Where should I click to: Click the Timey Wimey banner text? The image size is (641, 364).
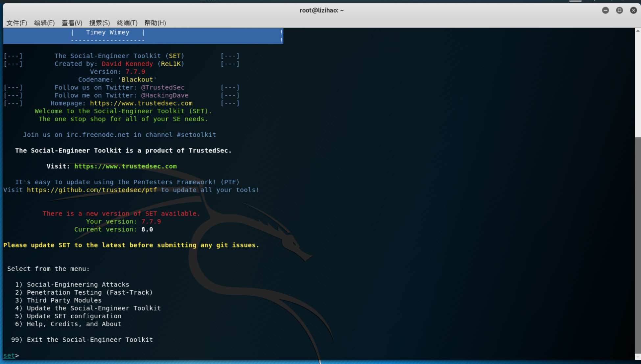coord(108,32)
